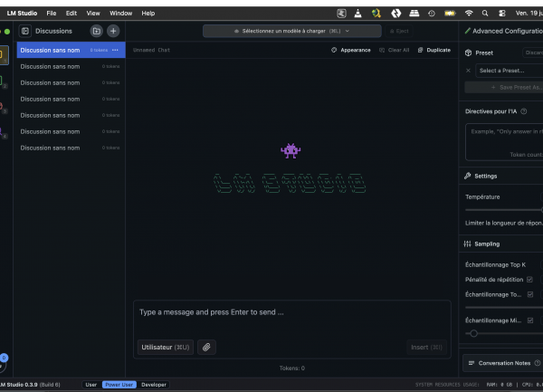543x392 pixels.
Task: Toggle Pénalité de répétition checkbox
Action: coord(529,280)
